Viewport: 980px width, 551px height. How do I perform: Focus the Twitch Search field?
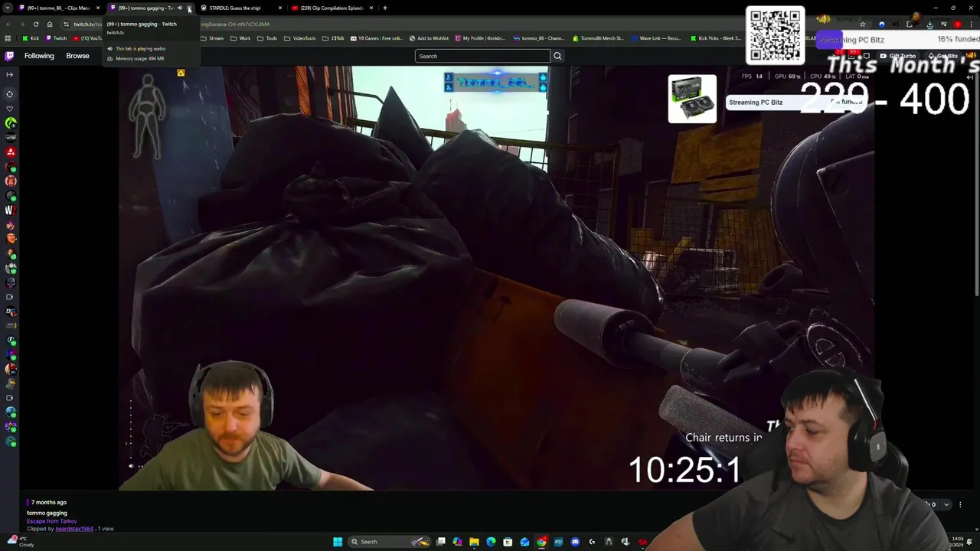[482, 56]
